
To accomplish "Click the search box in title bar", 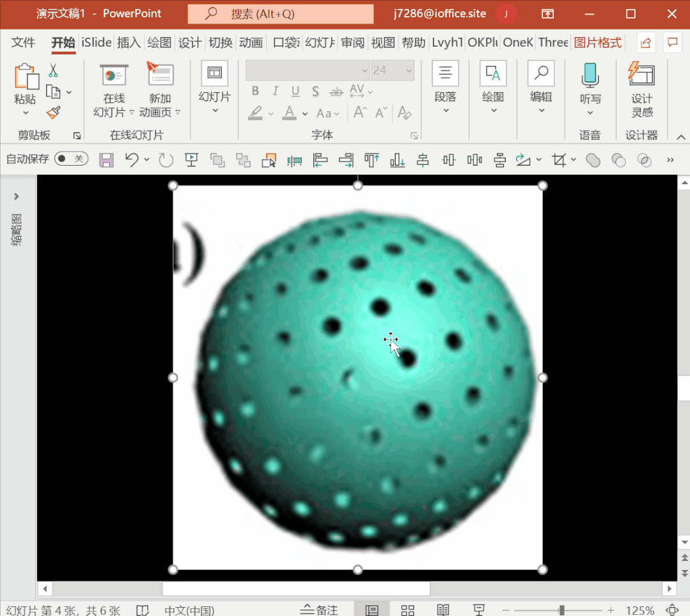I will [280, 13].
